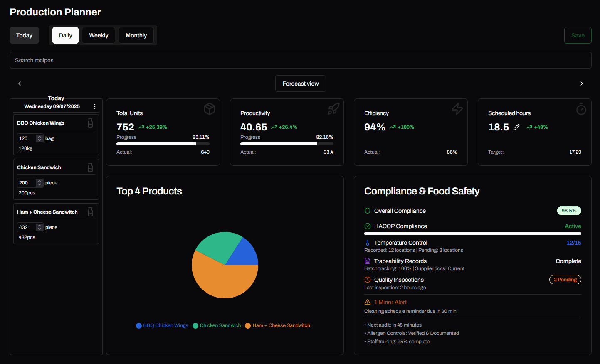
Task: Open the Forecast view button
Action: coord(301,84)
